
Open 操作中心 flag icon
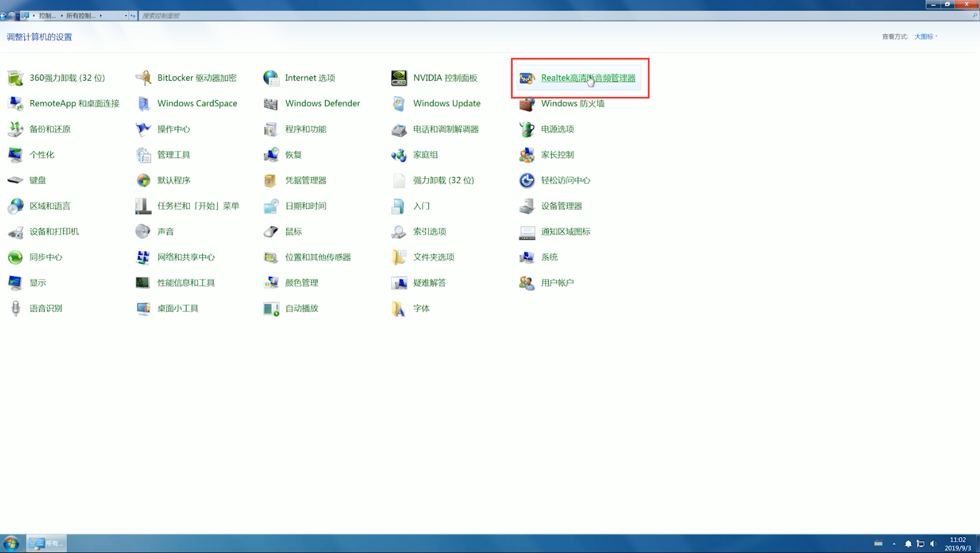pyautogui.click(x=143, y=129)
